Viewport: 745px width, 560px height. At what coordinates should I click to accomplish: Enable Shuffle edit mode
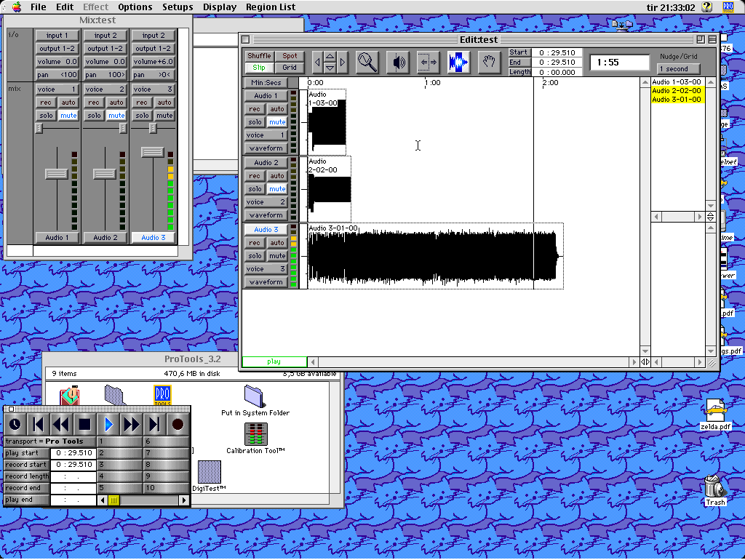(x=259, y=56)
